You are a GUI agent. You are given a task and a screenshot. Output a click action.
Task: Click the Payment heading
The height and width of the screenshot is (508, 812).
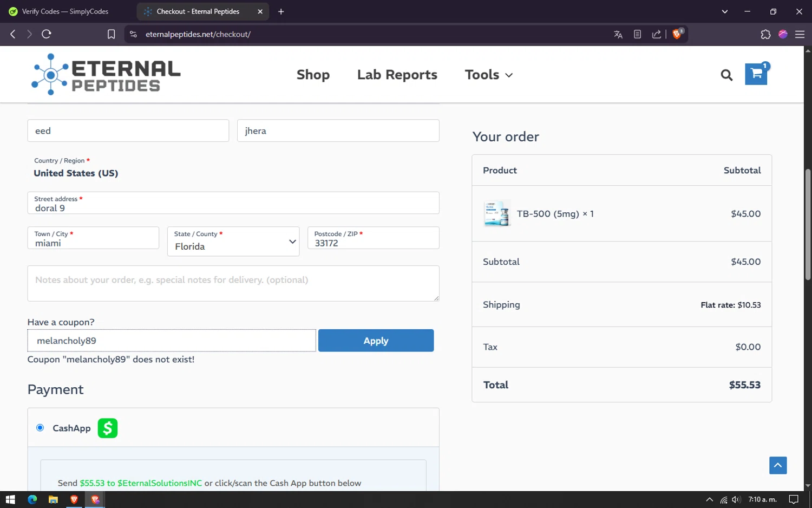pyautogui.click(x=55, y=390)
